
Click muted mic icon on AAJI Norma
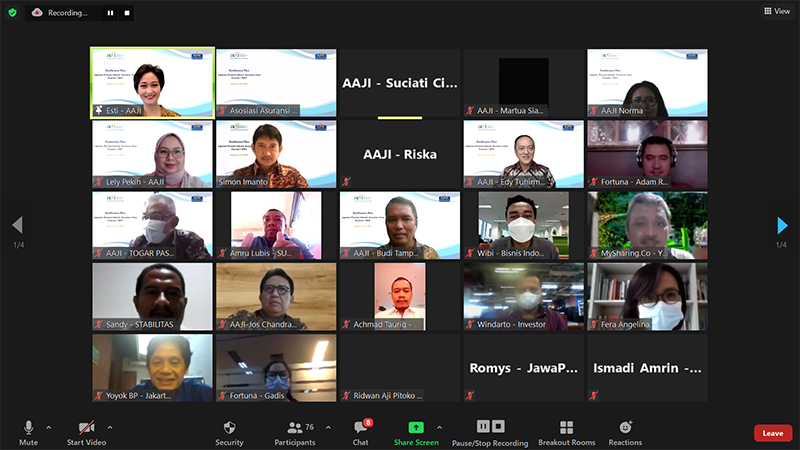(594, 110)
